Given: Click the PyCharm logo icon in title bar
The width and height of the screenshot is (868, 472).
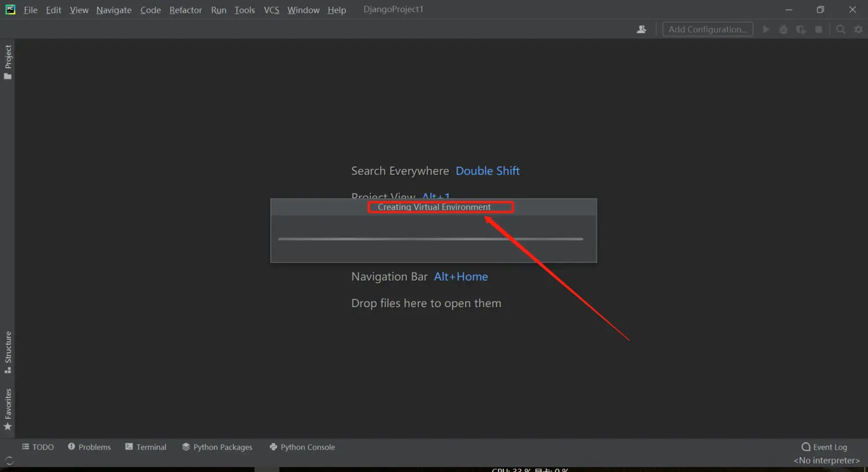Looking at the screenshot, I should (10, 10).
